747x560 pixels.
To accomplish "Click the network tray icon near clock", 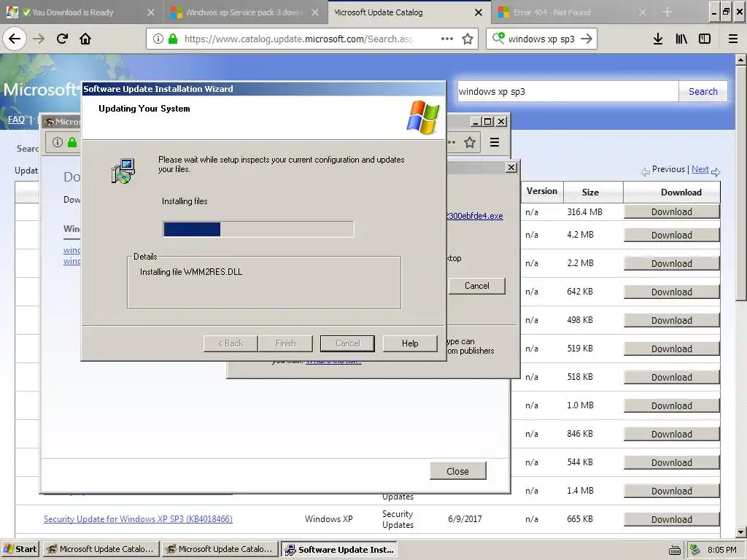I will (x=695, y=550).
